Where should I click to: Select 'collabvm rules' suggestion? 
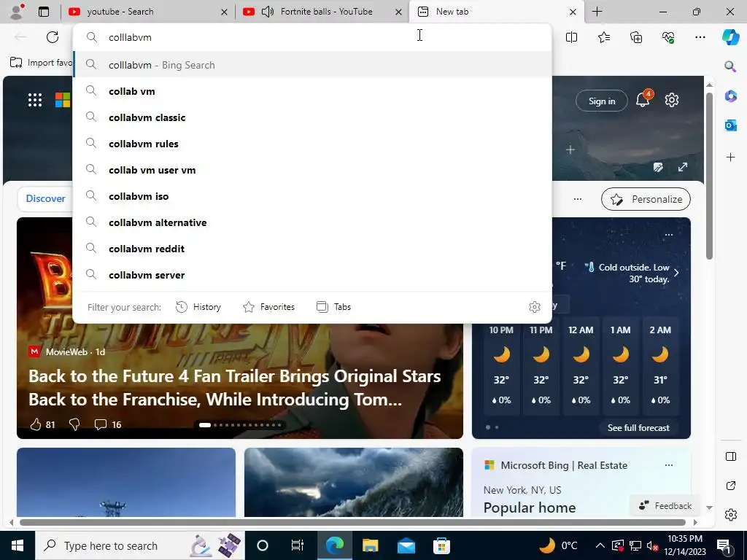(312, 144)
